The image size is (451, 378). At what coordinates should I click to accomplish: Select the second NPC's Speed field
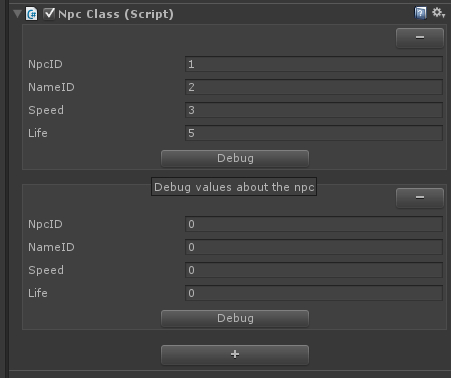point(314,270)
